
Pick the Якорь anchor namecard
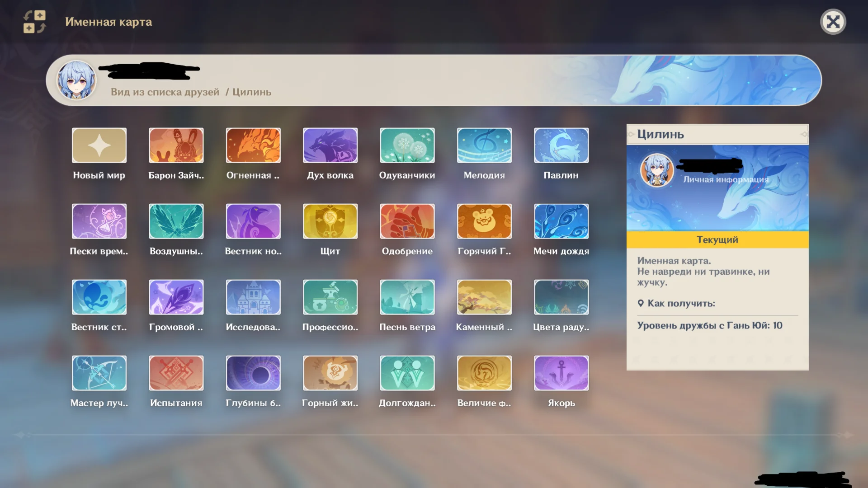561,373
